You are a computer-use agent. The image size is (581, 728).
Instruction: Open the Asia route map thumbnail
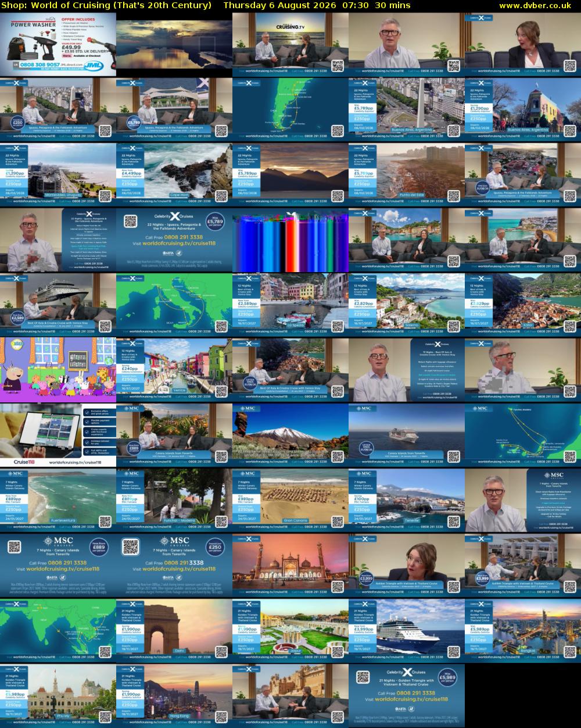tap(58, 631)
